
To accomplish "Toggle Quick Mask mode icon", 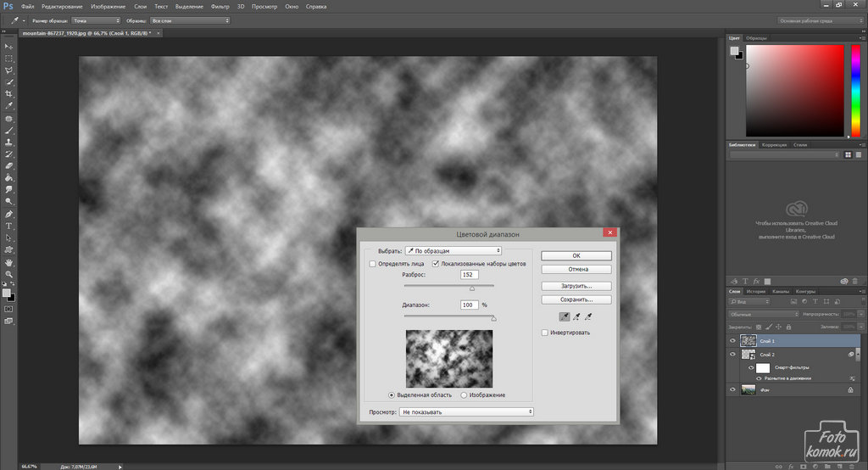I will coord(8,310).
